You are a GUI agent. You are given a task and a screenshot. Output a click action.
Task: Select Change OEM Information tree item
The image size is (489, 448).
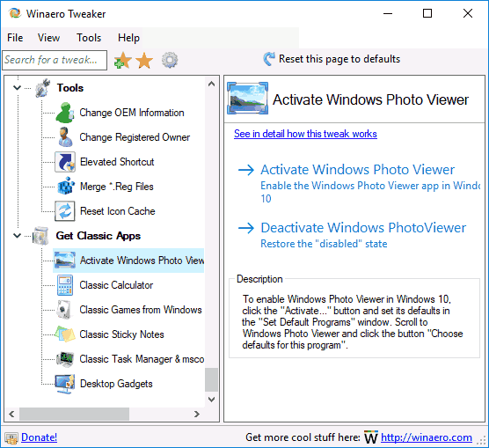(x=132, y=113)
